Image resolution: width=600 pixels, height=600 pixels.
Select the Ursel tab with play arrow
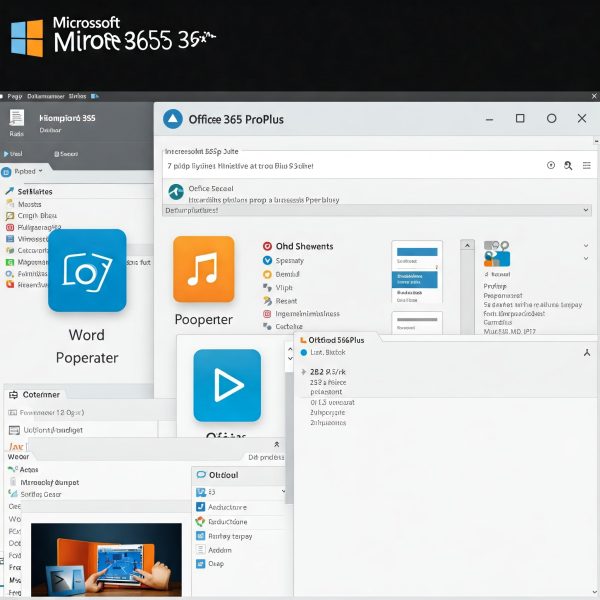pos(13,154)
